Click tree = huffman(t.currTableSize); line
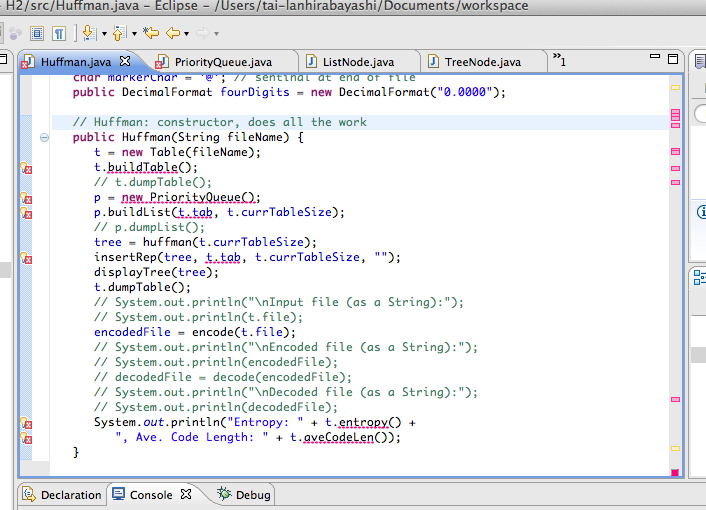 pos(205,242)
